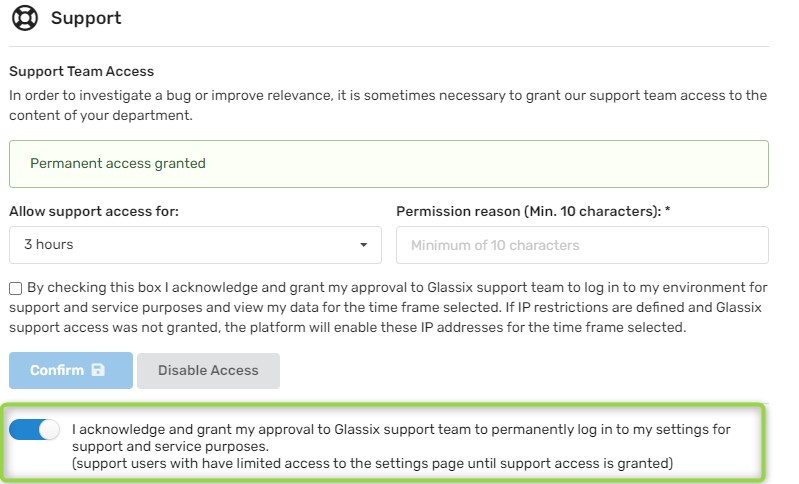Click the parenthetical limited access note
799x484 pixels.
tap(372, 463)
